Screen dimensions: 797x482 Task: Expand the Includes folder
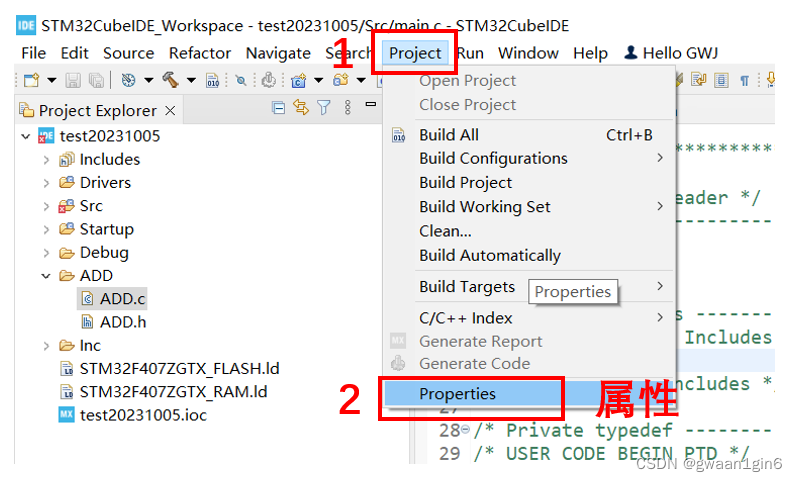point(46,160)
